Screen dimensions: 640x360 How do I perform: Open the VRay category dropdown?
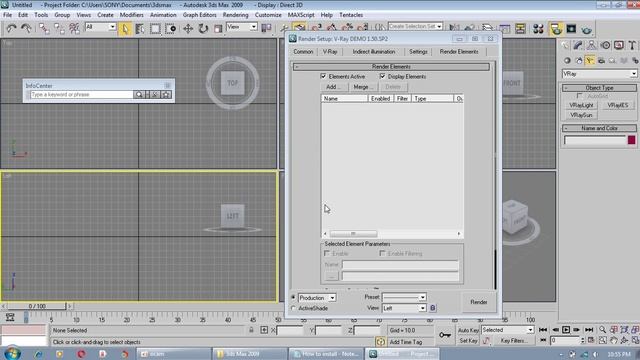click(x=599, y=74)
